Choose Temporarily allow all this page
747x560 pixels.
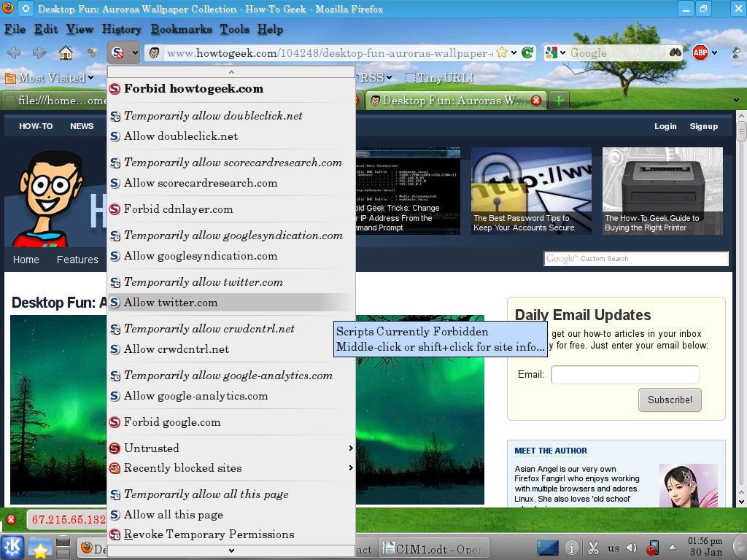point(231,494)
